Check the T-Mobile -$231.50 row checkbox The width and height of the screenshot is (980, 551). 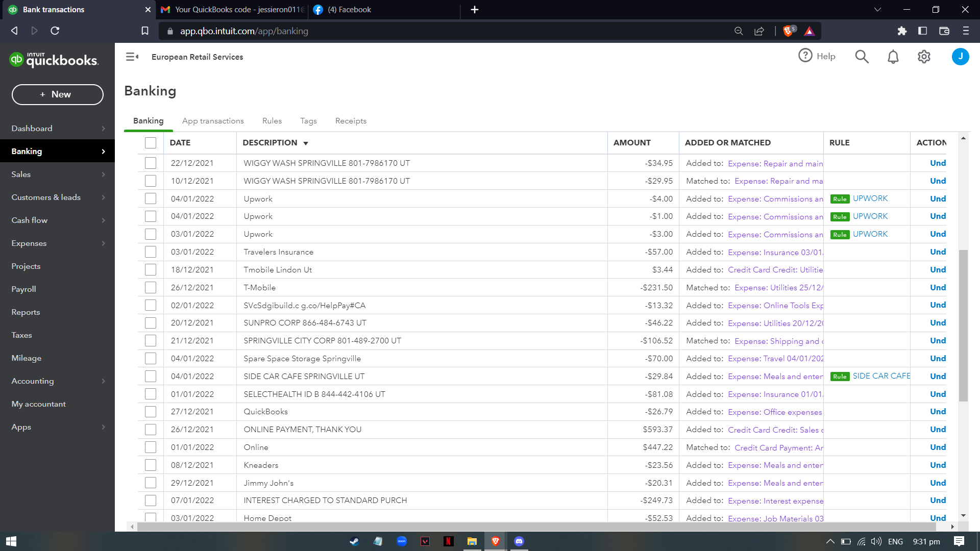(150, 288)
